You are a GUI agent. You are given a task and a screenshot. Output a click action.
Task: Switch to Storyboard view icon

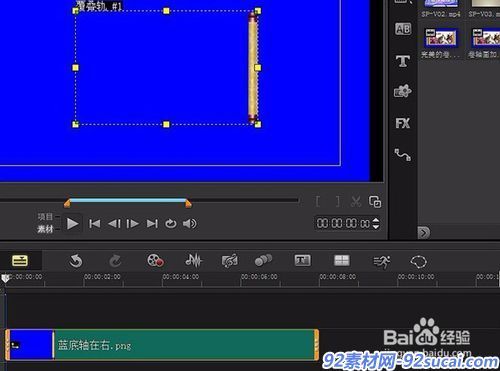(20, 260)
